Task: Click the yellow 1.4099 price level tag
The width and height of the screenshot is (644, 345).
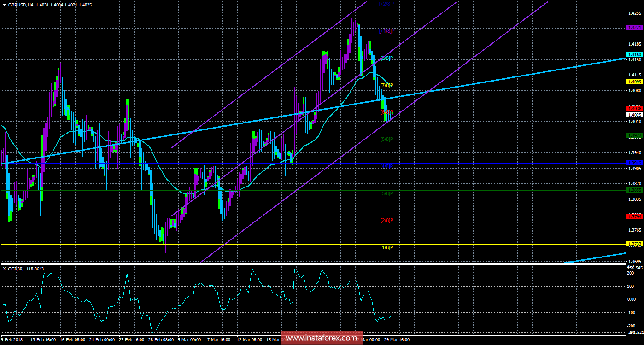Action: (634, 82)
